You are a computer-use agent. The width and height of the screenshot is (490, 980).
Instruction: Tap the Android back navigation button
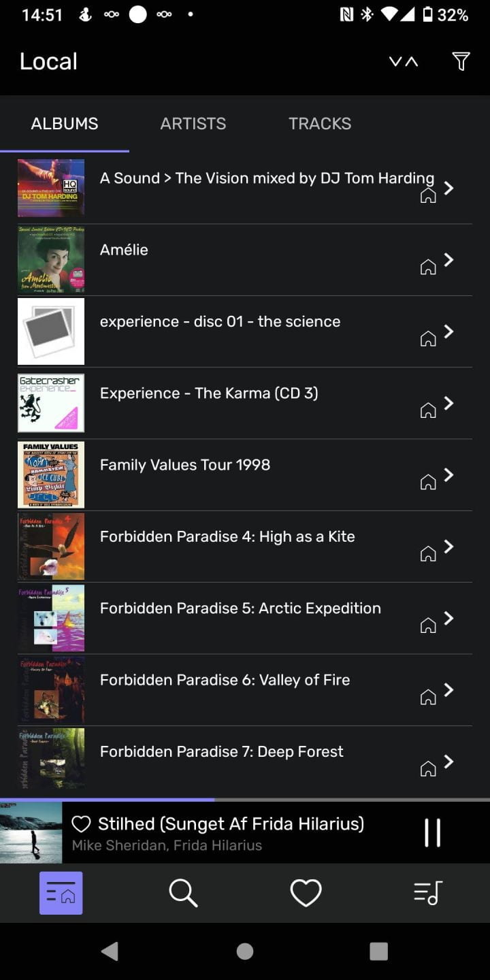[110, 951]
